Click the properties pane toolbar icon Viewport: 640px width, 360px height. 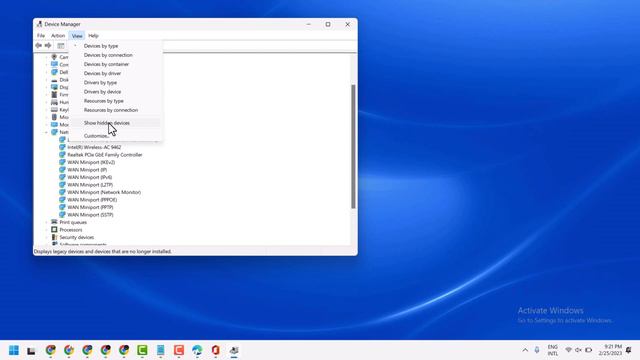(x=61, y=46)
